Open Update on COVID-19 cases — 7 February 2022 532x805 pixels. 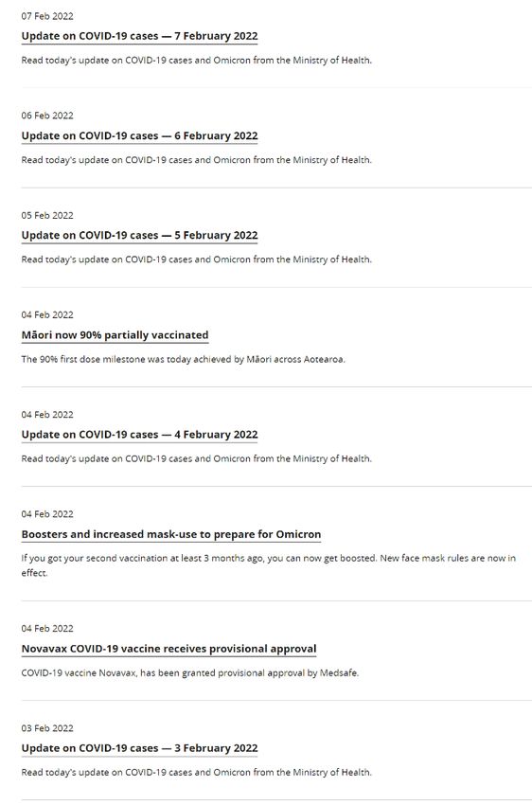139,36
